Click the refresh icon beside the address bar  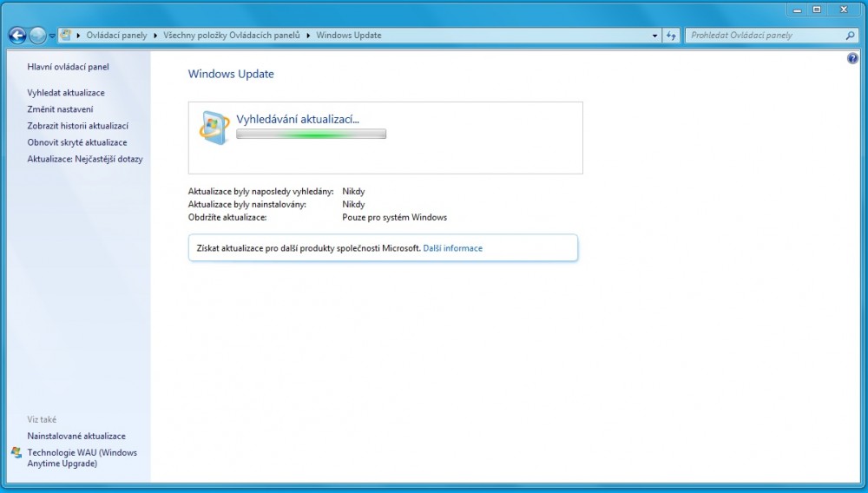tap(671, 36)
